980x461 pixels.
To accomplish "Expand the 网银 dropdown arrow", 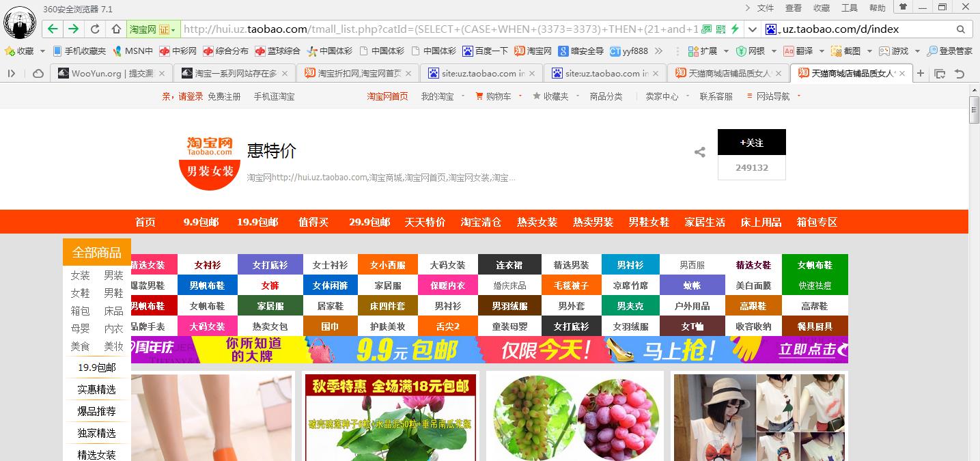I will click(772, 51).
